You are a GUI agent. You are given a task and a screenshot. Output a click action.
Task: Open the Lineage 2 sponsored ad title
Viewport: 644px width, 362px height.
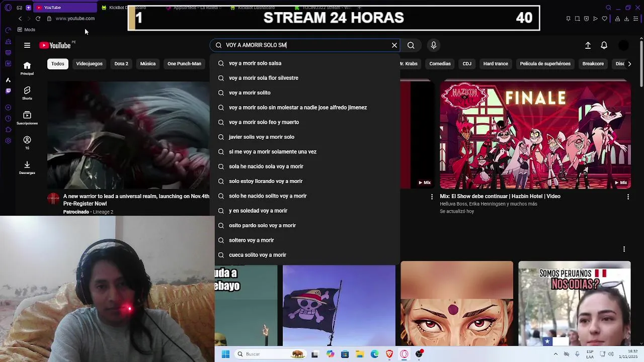136,200
